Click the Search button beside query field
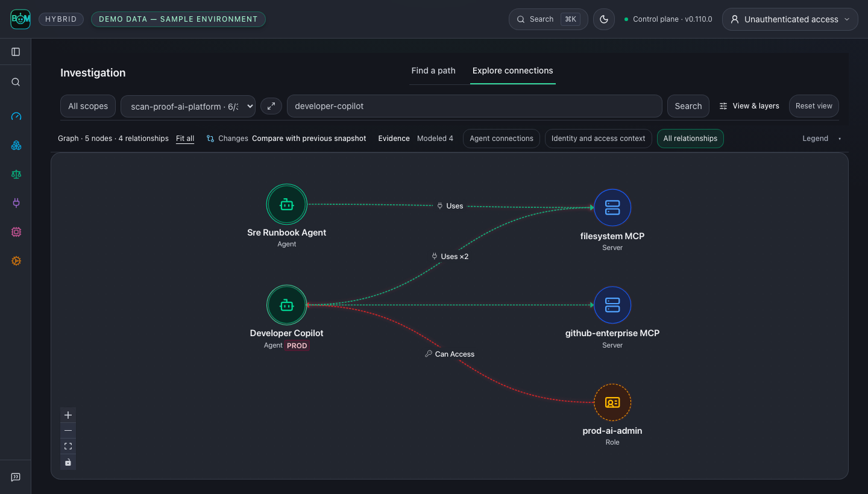 point(688,106)
